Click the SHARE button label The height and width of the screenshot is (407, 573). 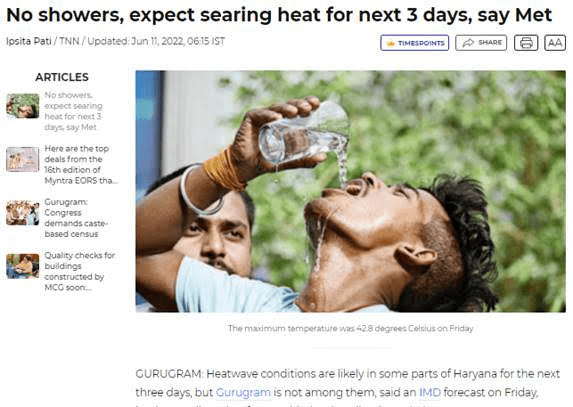490,43
